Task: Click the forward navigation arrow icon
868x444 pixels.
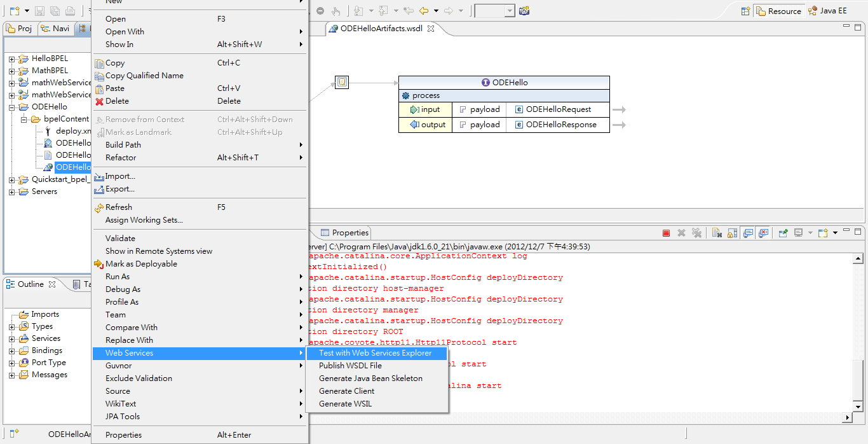Action: point(449,11)
